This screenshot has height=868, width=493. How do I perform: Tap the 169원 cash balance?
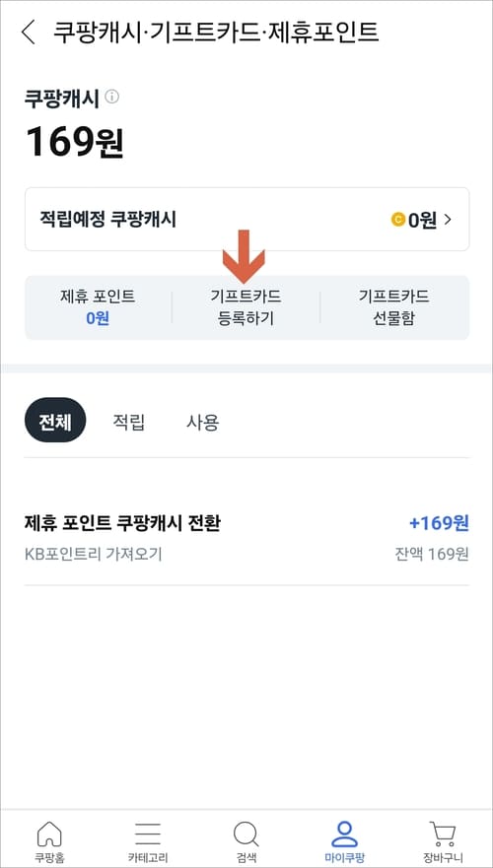pos(75,142)
